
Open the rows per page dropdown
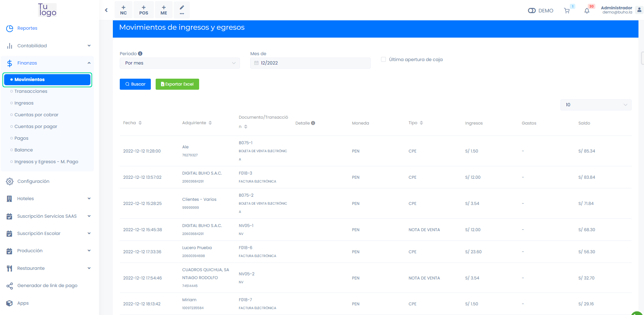[596, 105]
